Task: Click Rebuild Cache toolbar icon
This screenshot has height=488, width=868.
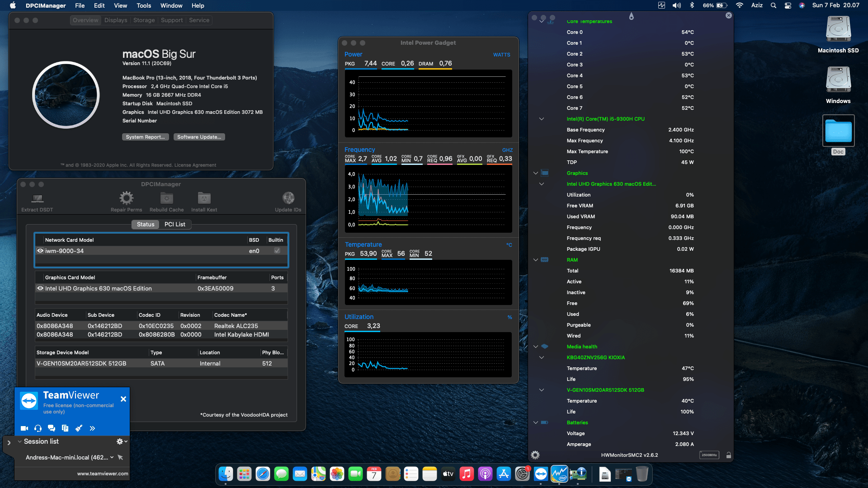Action: [167, 198]
